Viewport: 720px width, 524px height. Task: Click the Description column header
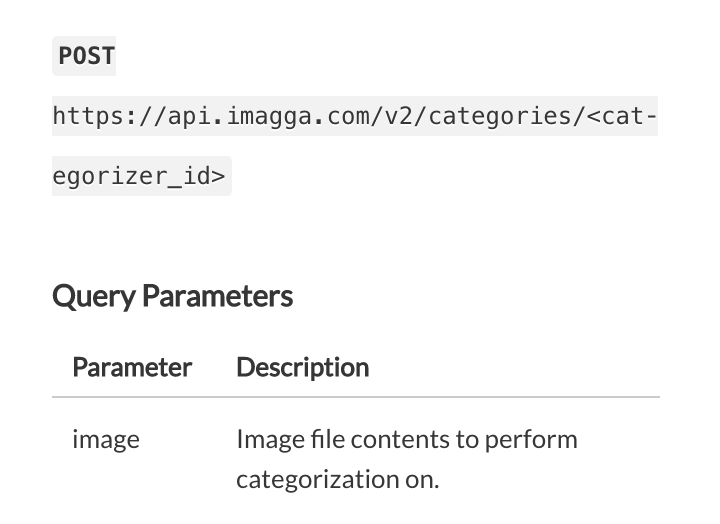click(x=302, y=367)
